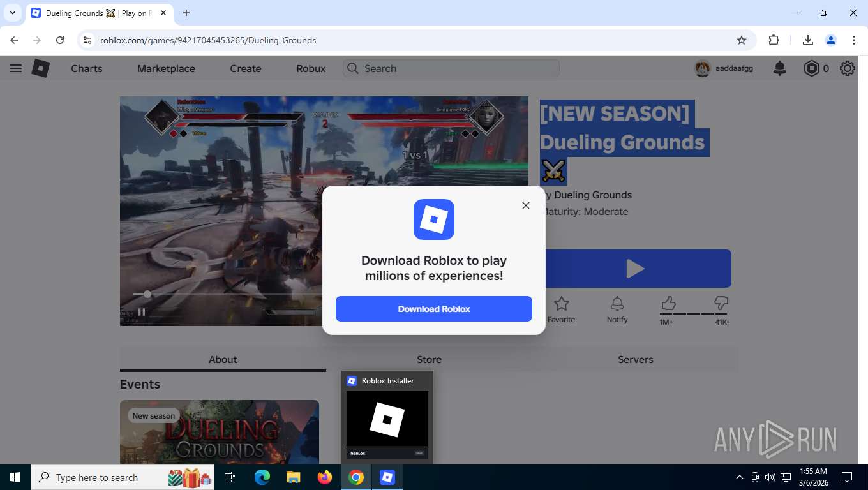This screenshot has width=868, height=490.
Task: Open the Dueling Grounds creator link
Action: click(x=593, y=195)
